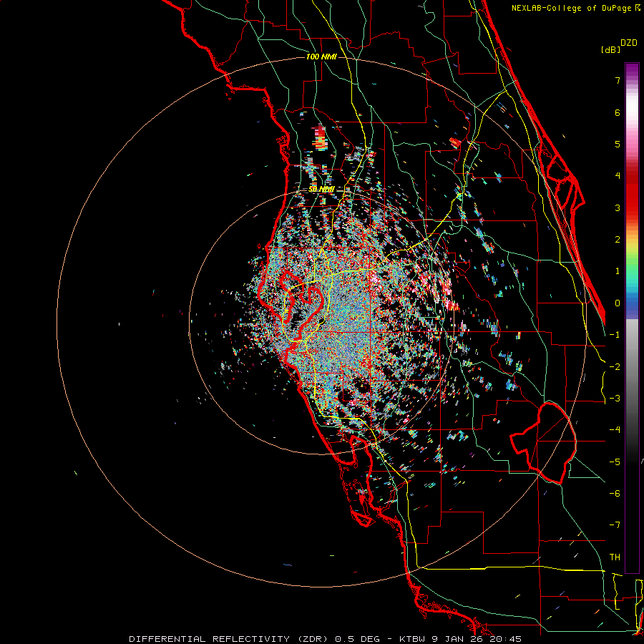
Task: Click the purple top of the color bar
Action: pyautogui.click(x=632, y=70)
